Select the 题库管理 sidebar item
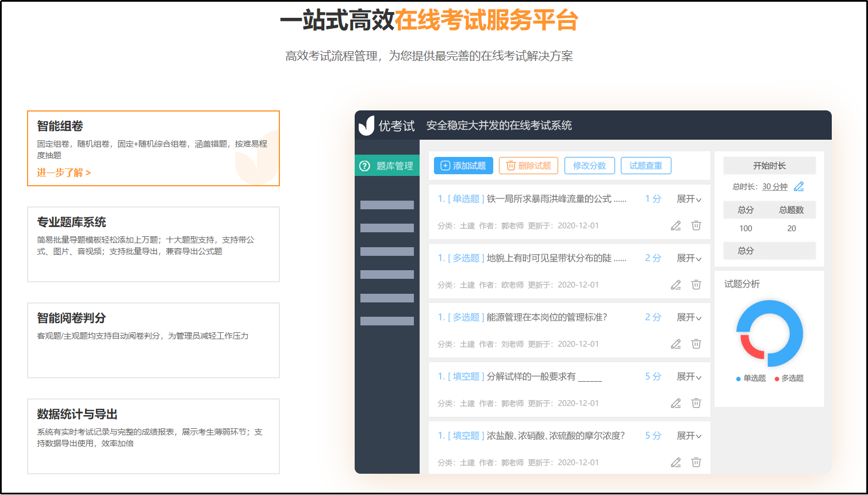Screen dimensions: 868x495 (387, 165)
